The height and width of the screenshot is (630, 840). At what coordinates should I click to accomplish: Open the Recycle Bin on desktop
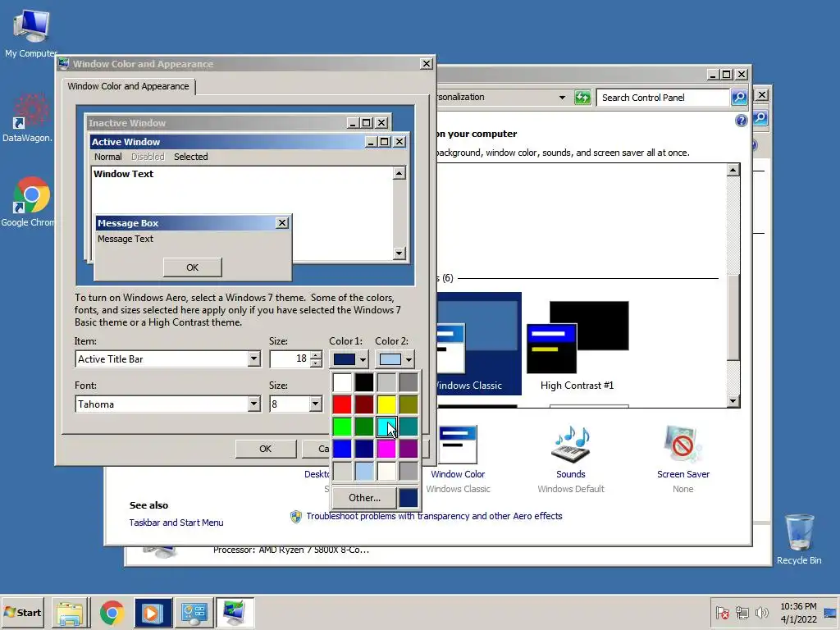pyautogui.click(x=799, y=540)
